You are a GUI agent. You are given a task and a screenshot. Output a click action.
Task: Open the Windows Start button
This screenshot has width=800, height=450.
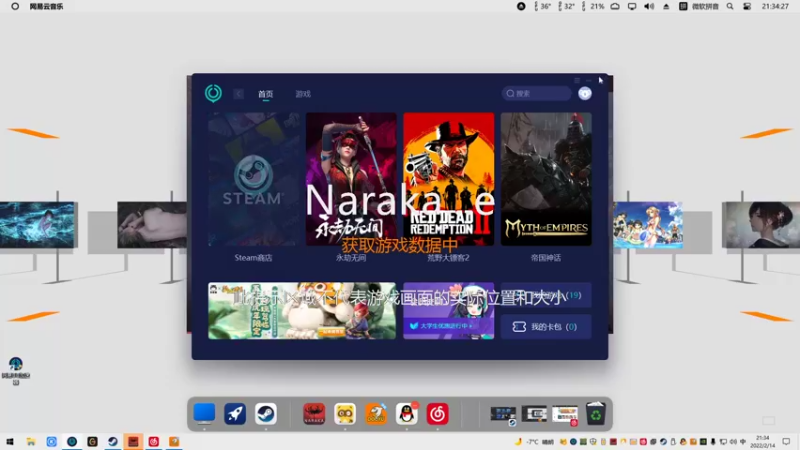tap(10, 441)
